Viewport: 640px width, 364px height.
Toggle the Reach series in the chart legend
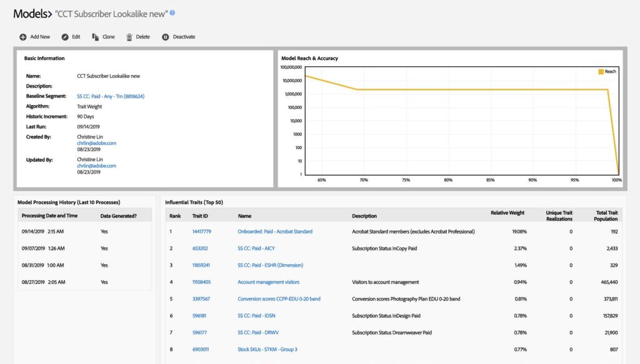point(607,71)
